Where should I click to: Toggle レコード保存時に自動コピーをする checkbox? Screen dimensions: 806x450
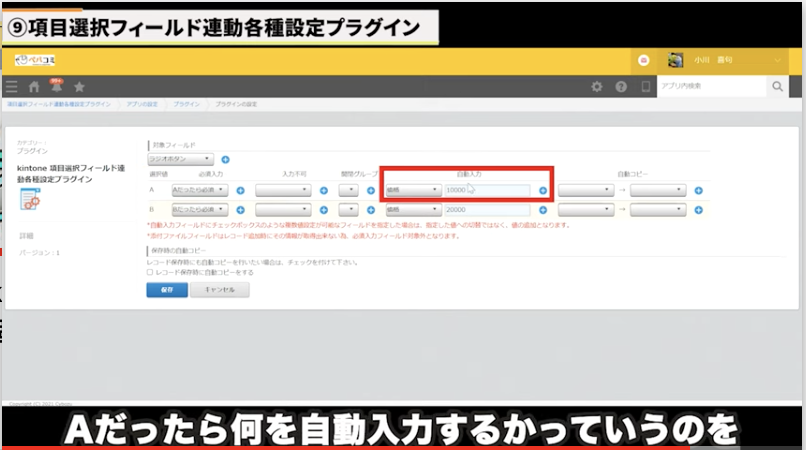pos(150,271)
